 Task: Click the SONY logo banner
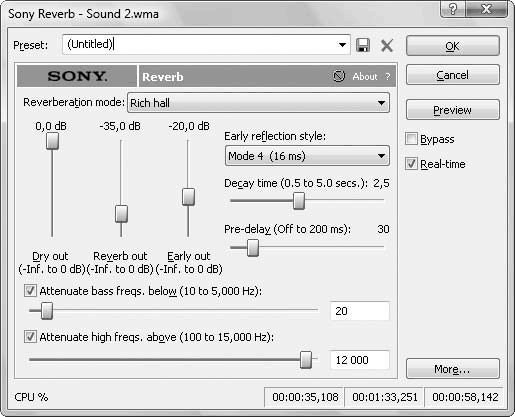coord(77,76)
